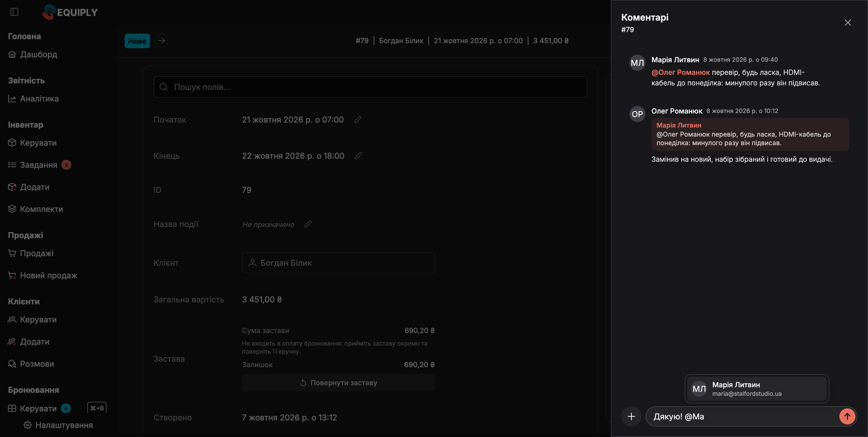Click МЛ avatar of Марія Литвин comment
Screen dimensions: 868x437
(637, 63)
